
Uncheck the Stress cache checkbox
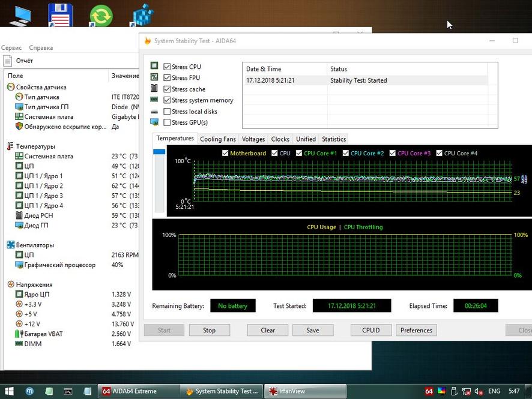[167, 89]
